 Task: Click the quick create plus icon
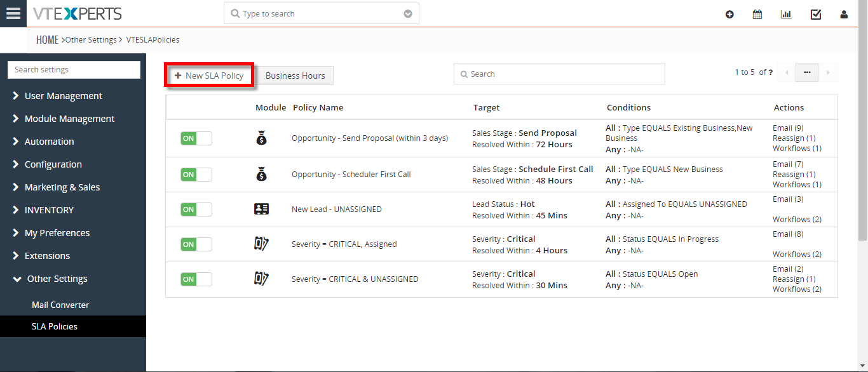pyautogui.click(x=729, y=14)
